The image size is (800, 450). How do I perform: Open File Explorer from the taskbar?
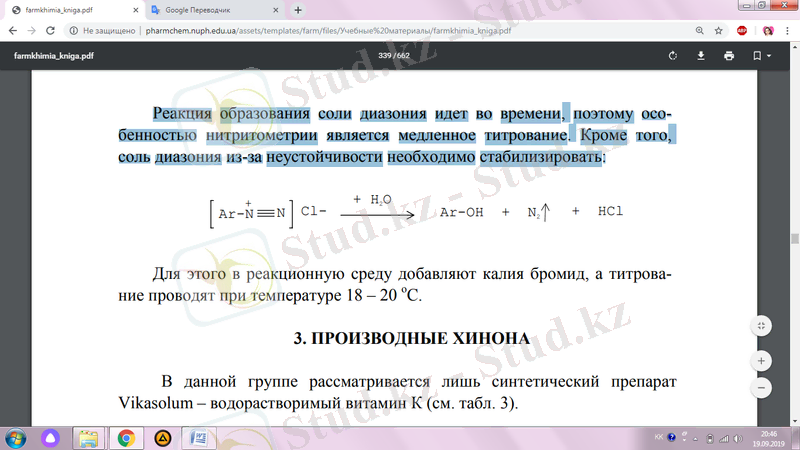[89, 438]
